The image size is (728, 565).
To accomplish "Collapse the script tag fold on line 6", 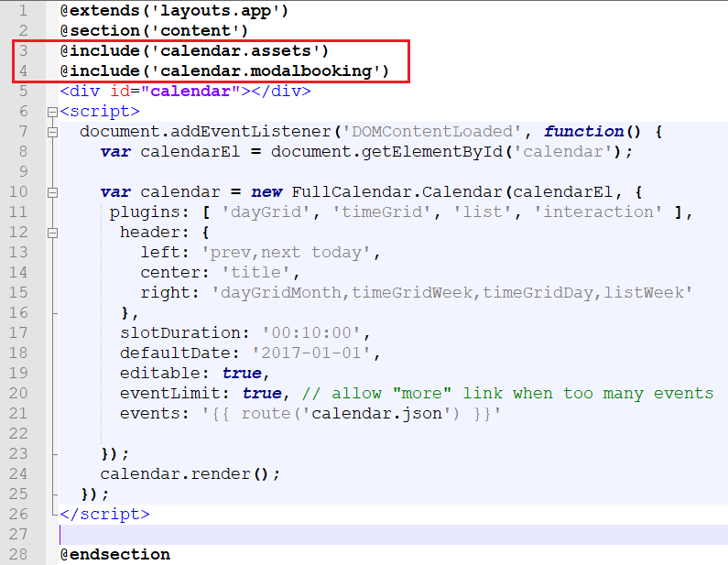I will (52, 112).
